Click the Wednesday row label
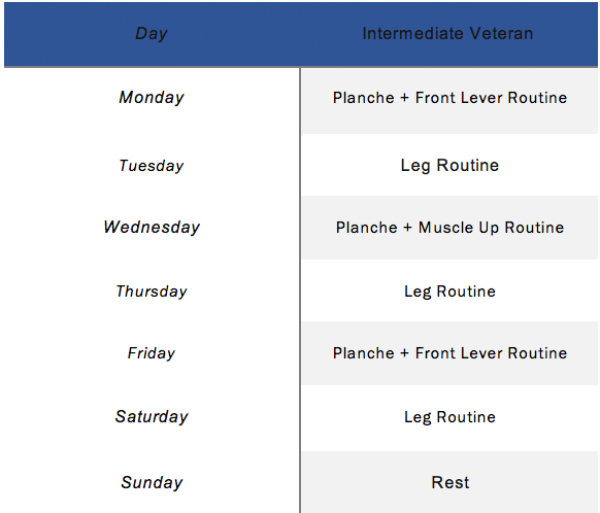This screenshot has height=513, width=600. point(151,228)
